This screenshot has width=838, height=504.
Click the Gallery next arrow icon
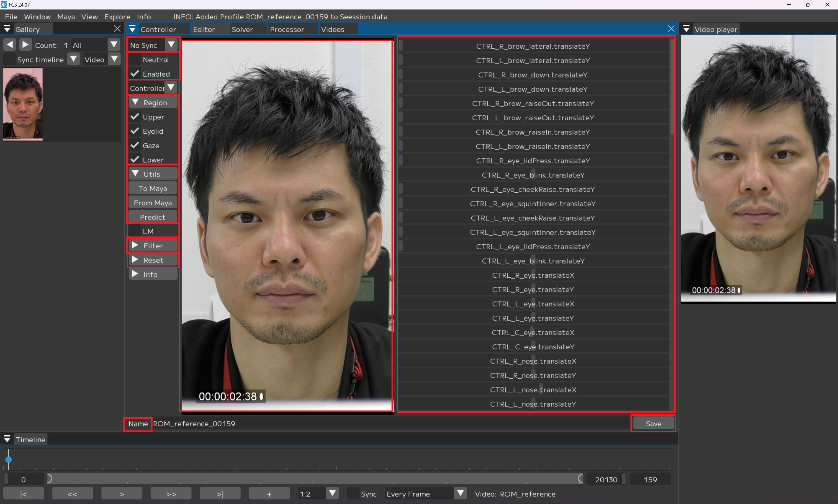(25, 44)
